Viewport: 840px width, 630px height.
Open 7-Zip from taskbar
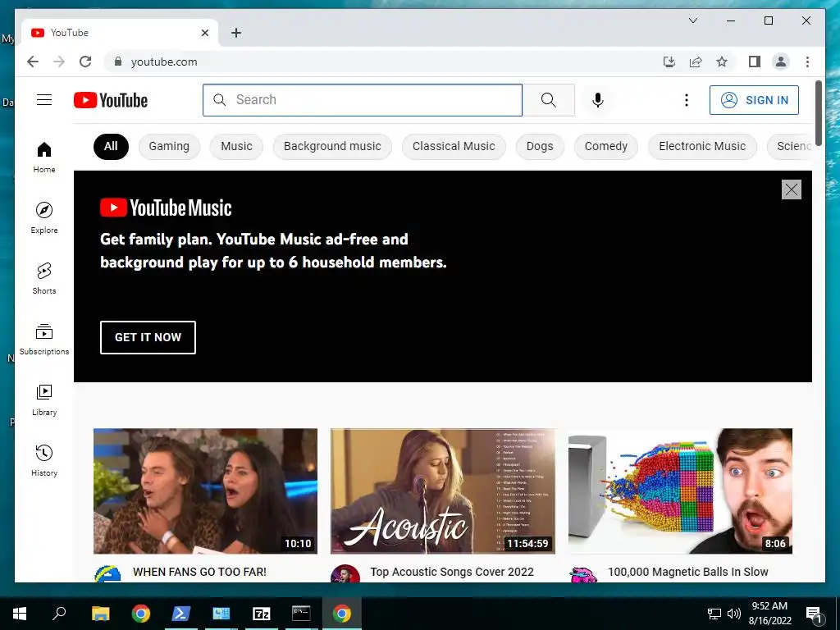(x=261, y=614)
